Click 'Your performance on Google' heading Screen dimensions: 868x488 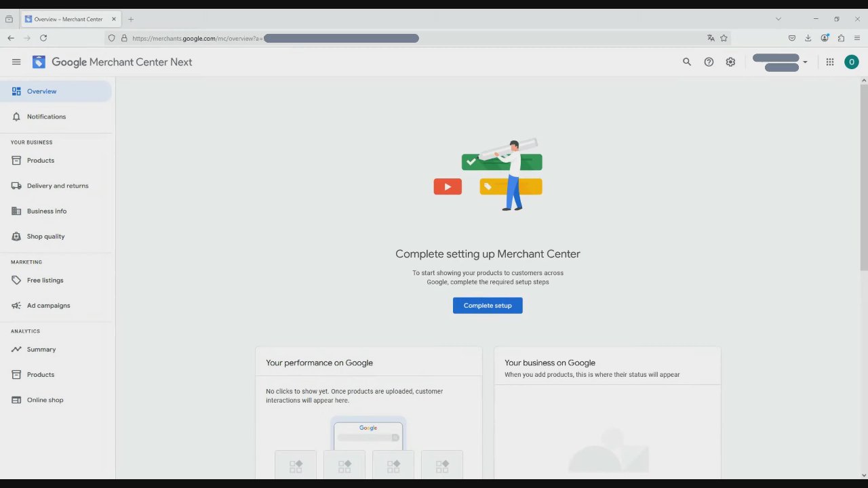coord(319,363)
